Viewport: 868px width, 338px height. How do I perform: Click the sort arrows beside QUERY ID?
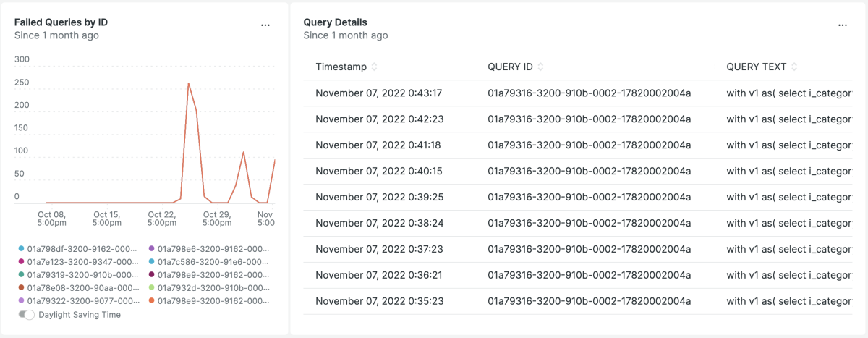coord(541,67)
